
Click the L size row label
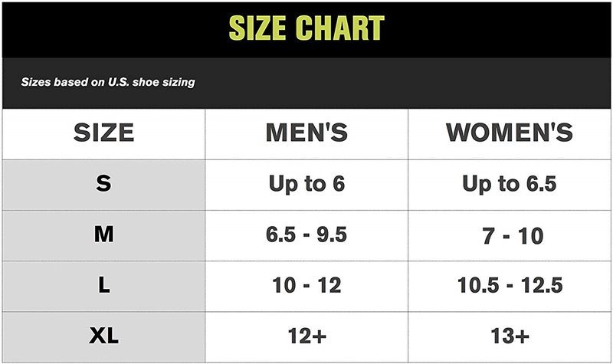tap(103, 285)
